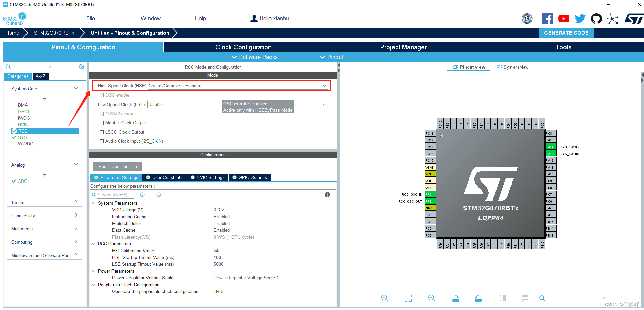Click the green PF0 RCC_OSC_IN pin
The height and width of the screenshot is (310, 644).
pos(430,194)
